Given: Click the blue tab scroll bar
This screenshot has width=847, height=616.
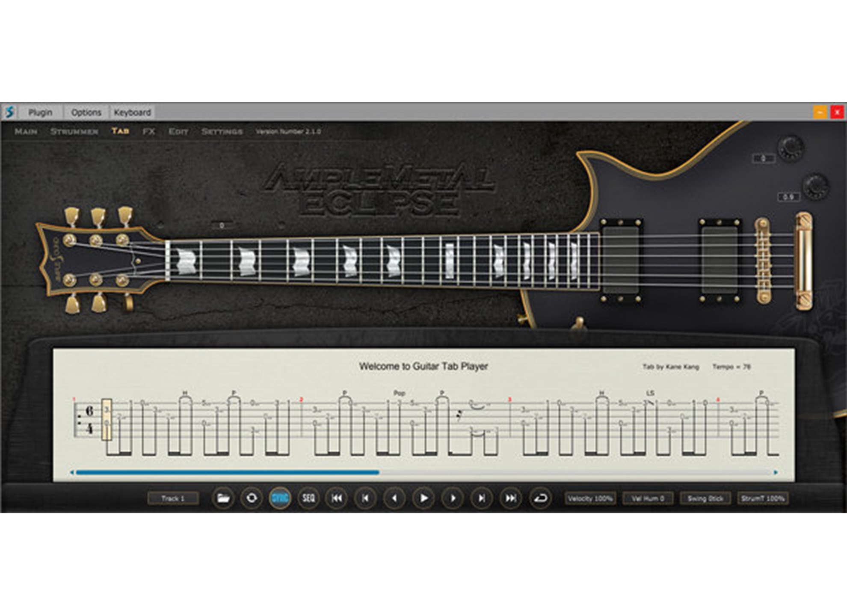Looking at the screenshot, I should point(228,473).
